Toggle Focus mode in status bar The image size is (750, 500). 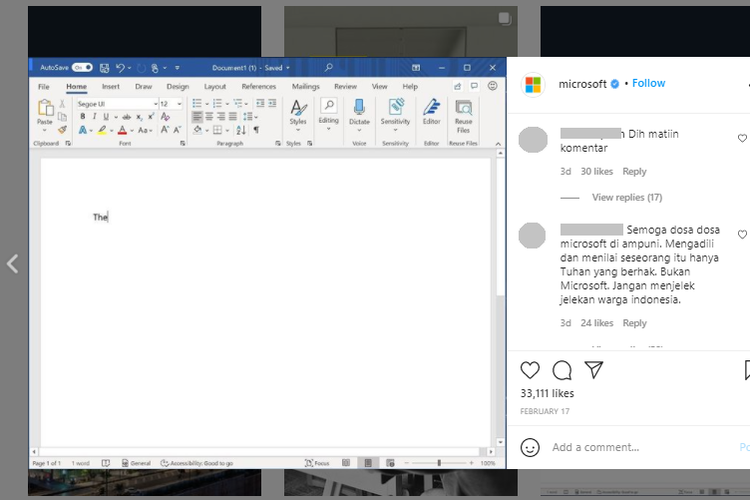317,463
